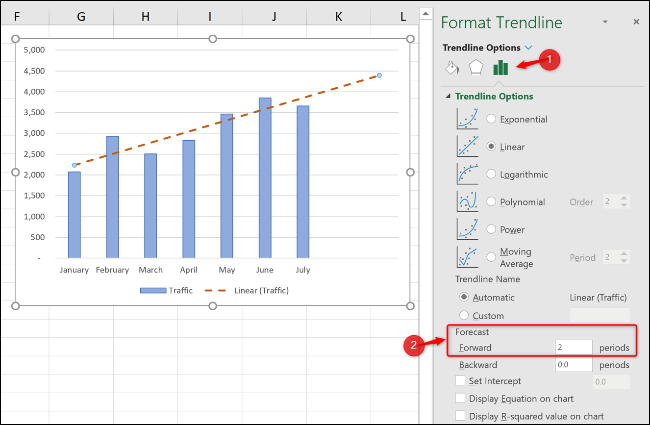Screen dimensions: 650x425
Task: Open the Effects pentagon tab
Action: tap(476, 68)
